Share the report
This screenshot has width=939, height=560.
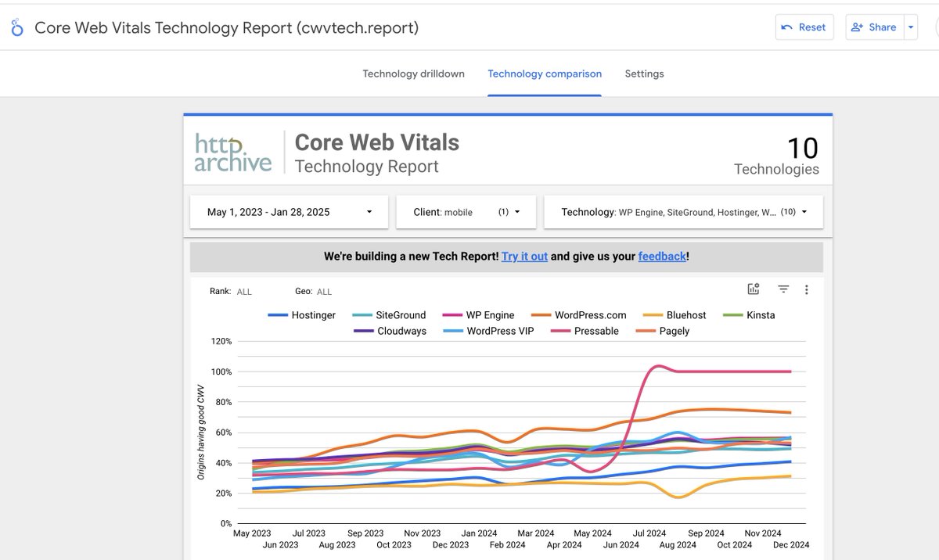874,27
